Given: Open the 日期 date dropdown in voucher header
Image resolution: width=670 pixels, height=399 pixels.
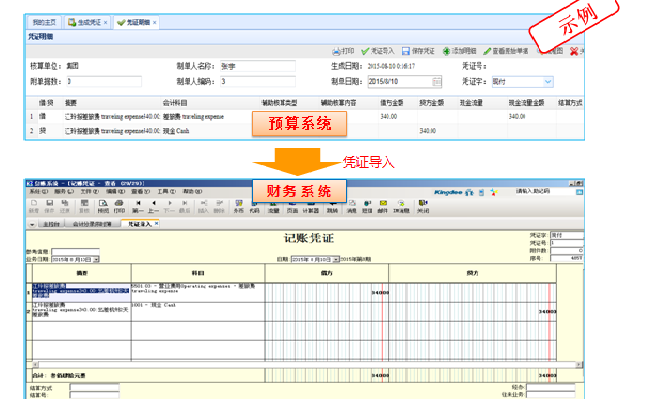Looking at the screenshot, I should click(x=336, y=259).
